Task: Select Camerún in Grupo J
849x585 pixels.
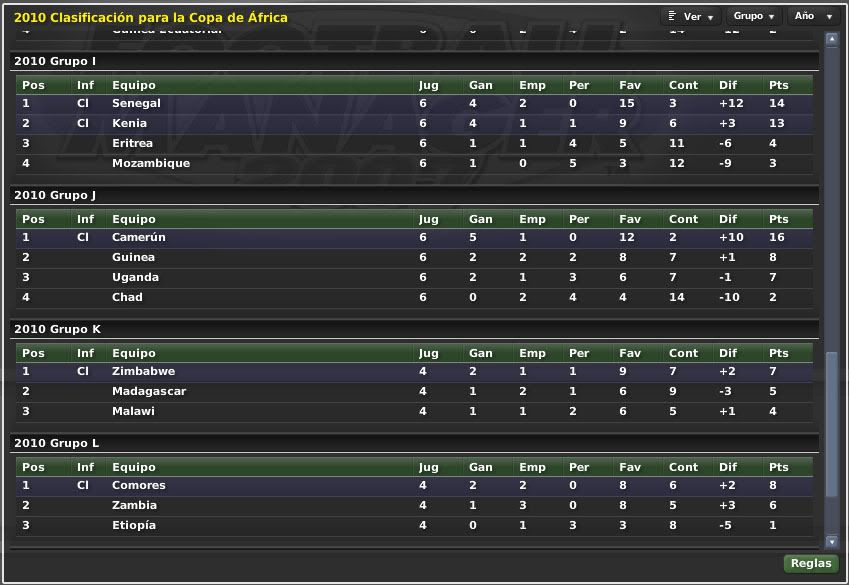Action: [139, 237]
